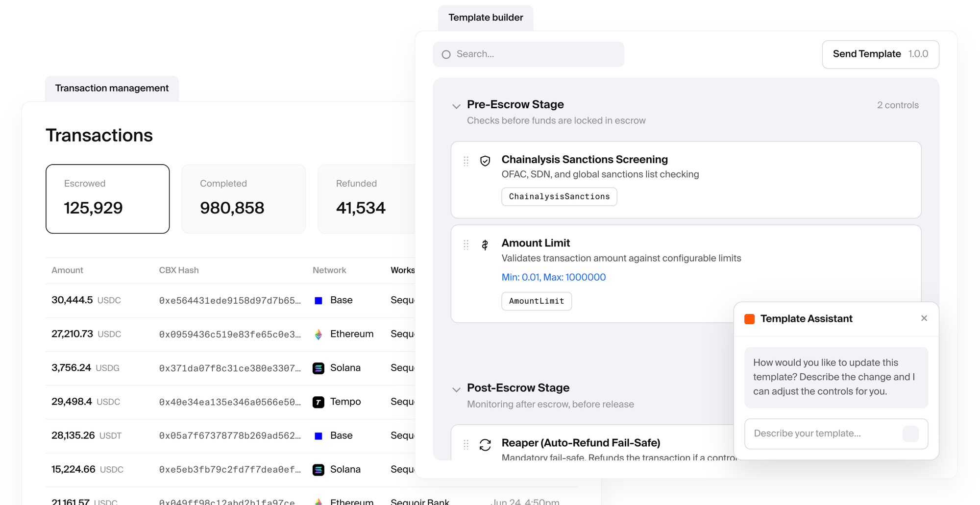This screenshot has width=980, height=505.
Task: Click Ethereum icon in 27,210.73 row
Action: [318, 334]
